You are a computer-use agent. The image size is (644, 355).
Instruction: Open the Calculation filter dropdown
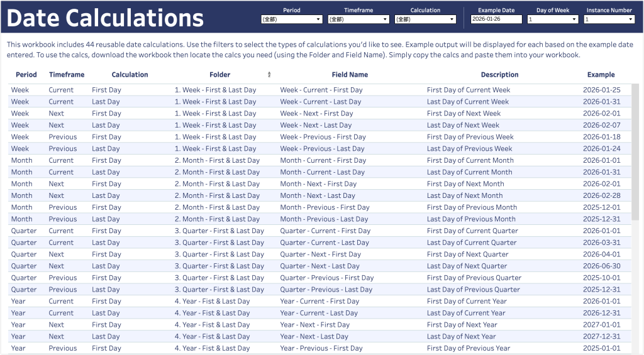point(425,19)
